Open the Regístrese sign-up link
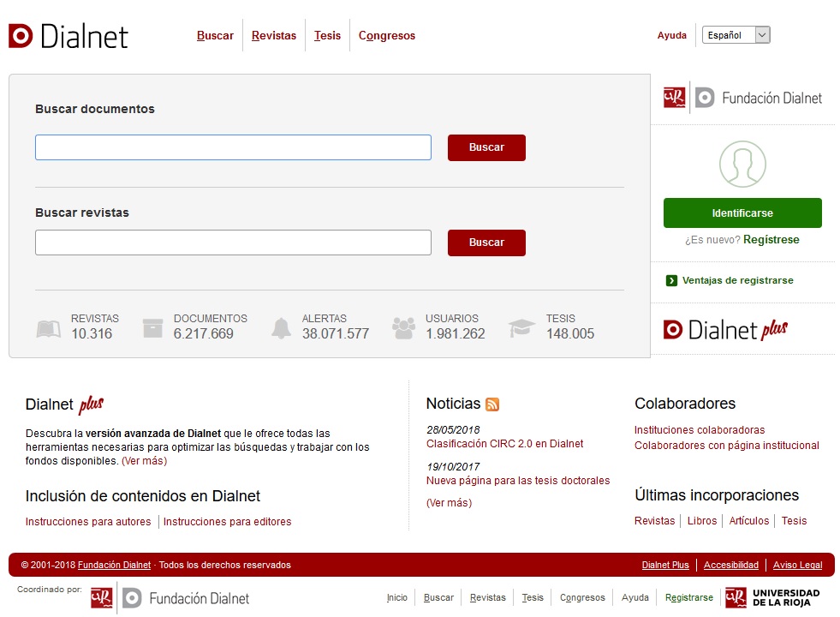 771,240
